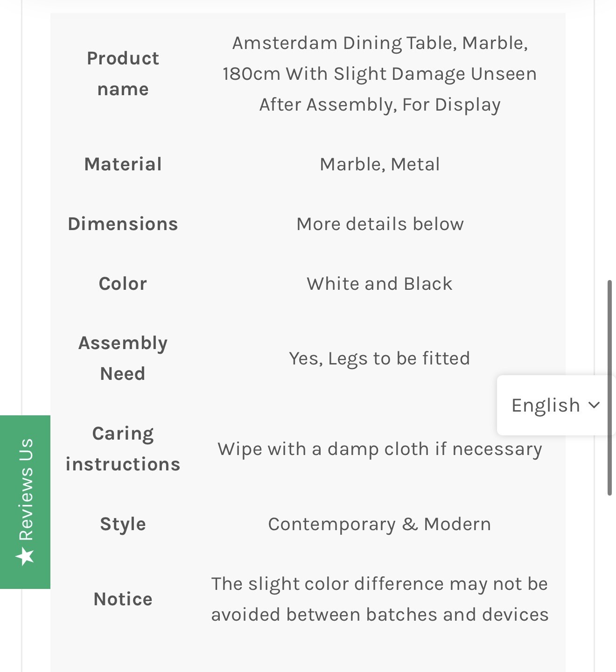The width and height of the screenshot is (616, 672).
Task: Click the Marble, Metal value
Action: point(380,164)
